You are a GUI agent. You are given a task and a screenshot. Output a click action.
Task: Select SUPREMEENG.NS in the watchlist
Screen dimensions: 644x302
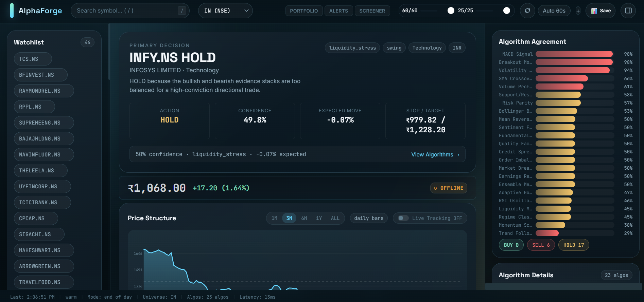pyautogui.click(x=44, y=123)
